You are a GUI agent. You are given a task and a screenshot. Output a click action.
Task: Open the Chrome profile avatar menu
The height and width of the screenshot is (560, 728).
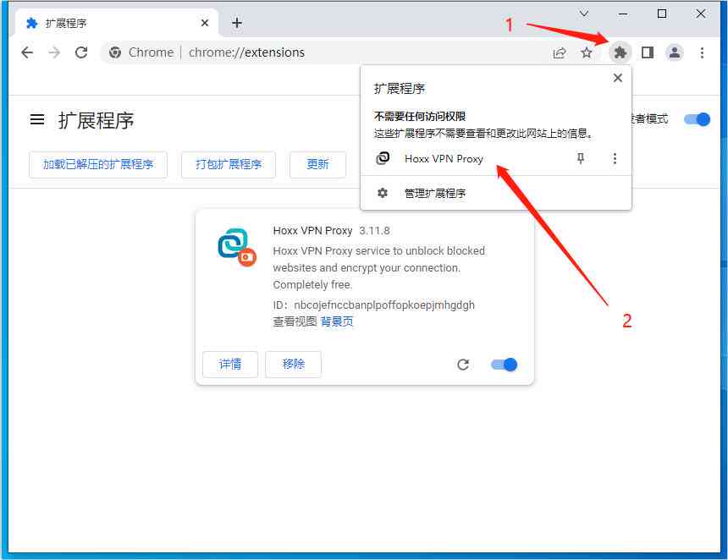click(675, 52)
